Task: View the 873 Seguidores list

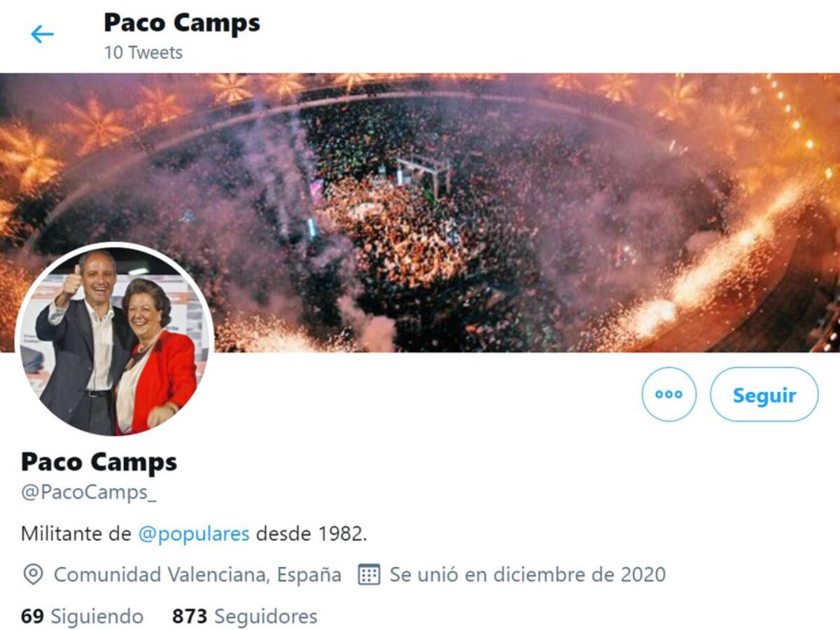Action: (244, 616)
